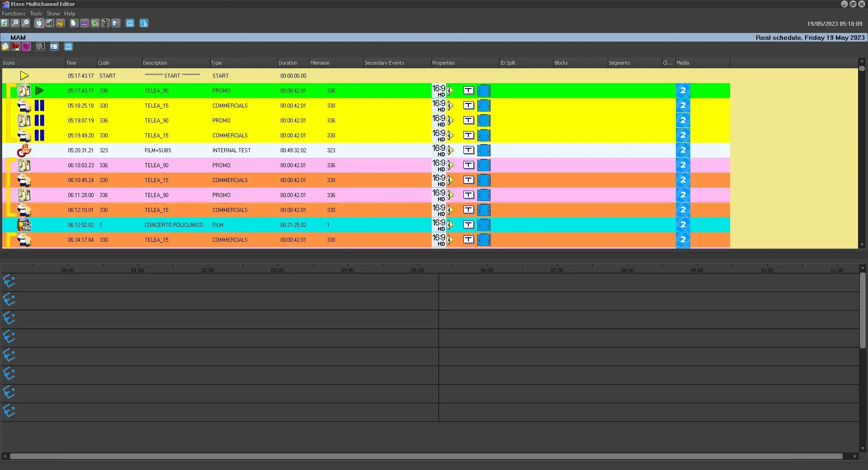The width and height of the screenshot is (868, 470).
Task: Click the horizontal scrollbar under the timeline
Action: tap(425, 456)
